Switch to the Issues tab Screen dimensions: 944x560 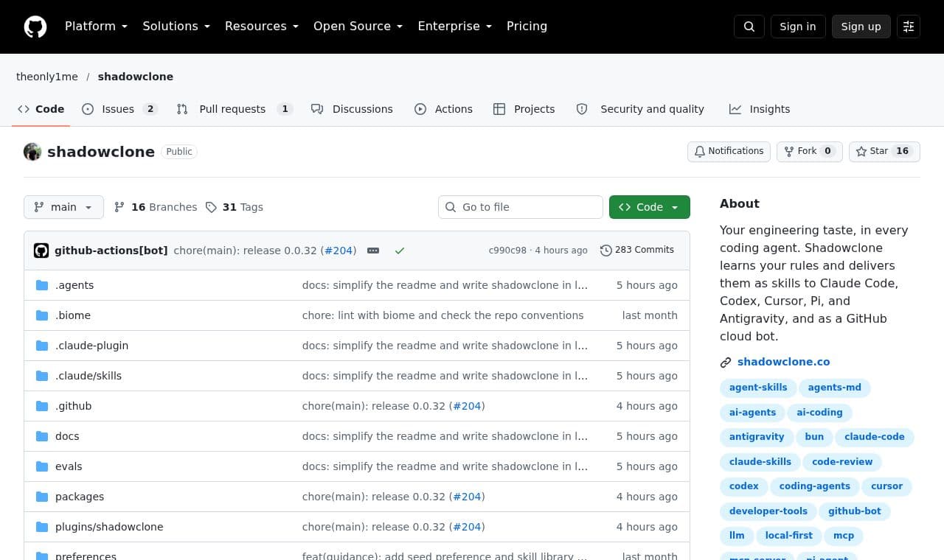tap(119, 109)
